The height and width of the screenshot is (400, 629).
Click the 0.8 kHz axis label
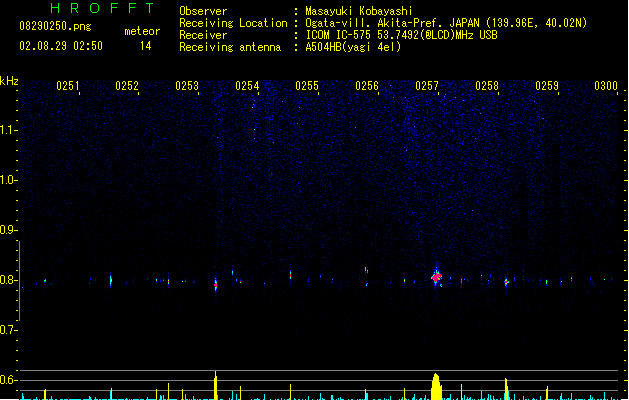click(x=8, y=280)
